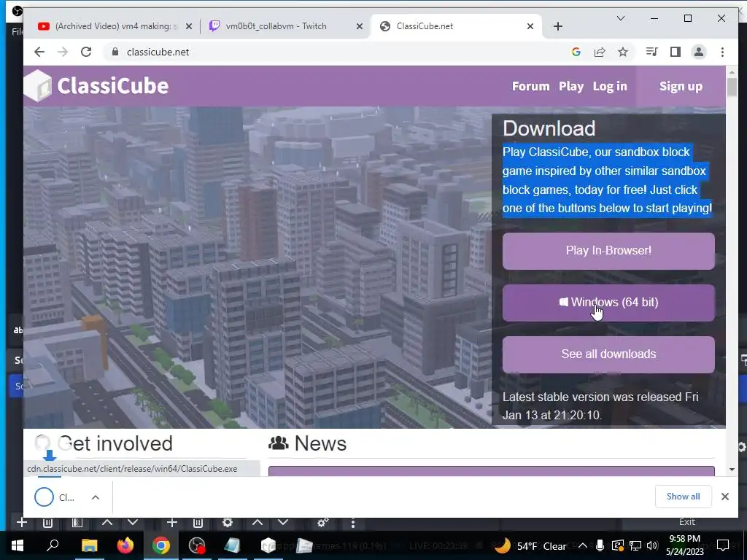Switch to OBS Studio on the taskbar

[x=197, y=545]
